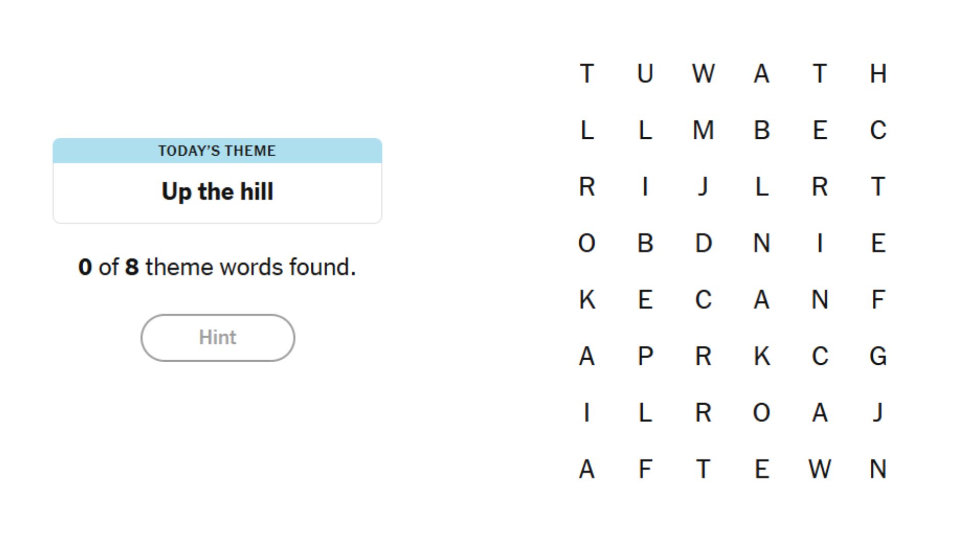Click the Hint button
Screen dimensions: 980x551
click(x=217, y=337)
